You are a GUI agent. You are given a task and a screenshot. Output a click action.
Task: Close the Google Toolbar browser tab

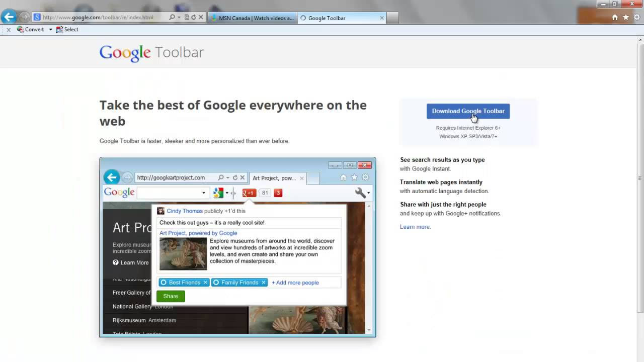click(x=382, y=18)
